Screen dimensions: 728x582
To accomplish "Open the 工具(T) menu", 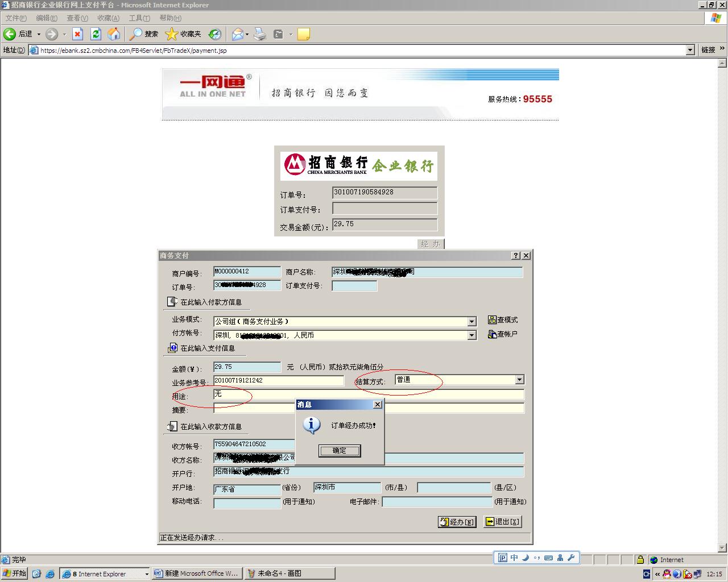I will pos(139,18).
